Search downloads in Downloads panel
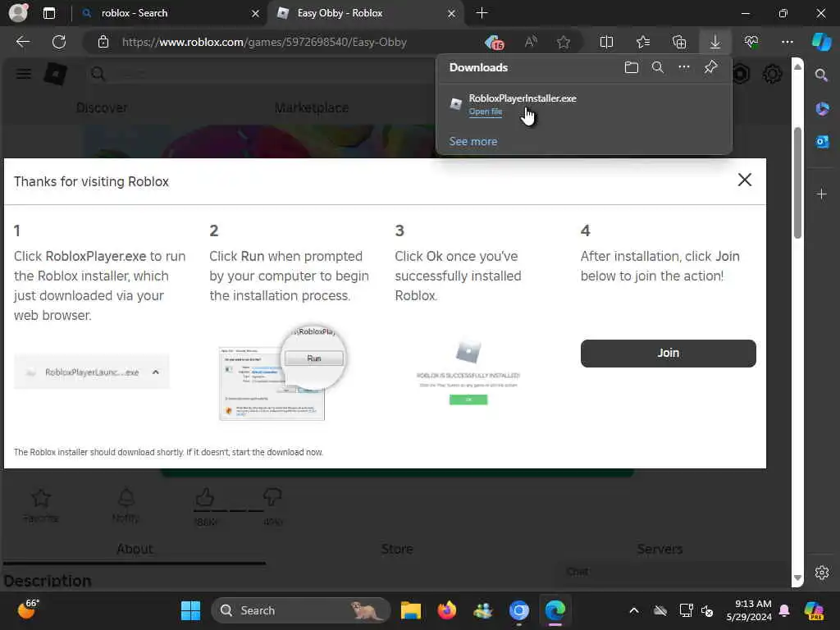Viewport: 840px width, 630px height. [658, 67]
